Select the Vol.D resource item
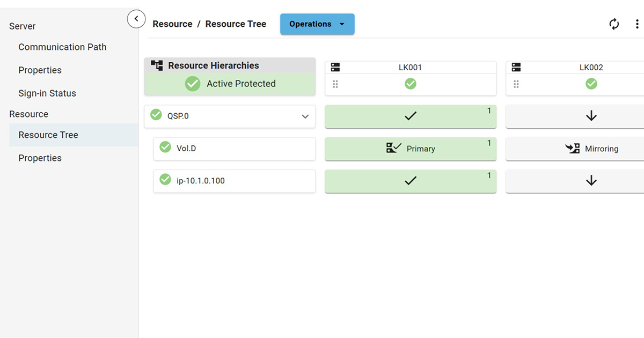This screenshot has height=338, width=644. click(235, 149)
